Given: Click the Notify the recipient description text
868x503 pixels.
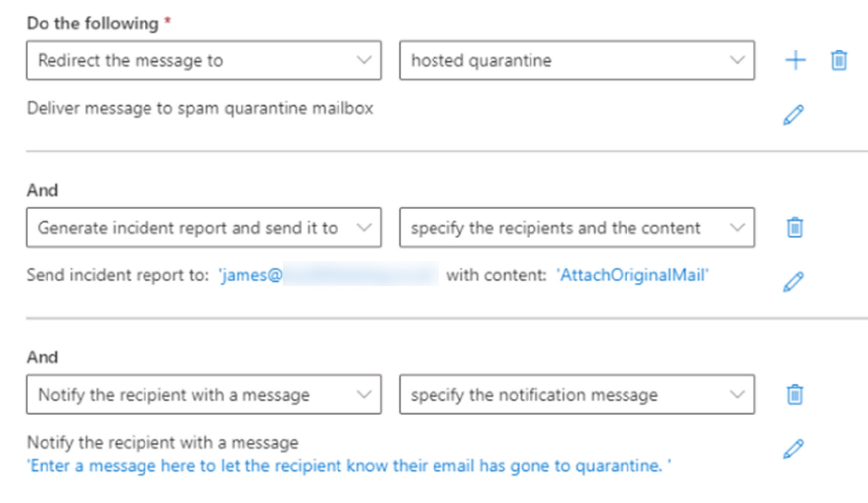Looking at the screenshot, I should (162, 442).
